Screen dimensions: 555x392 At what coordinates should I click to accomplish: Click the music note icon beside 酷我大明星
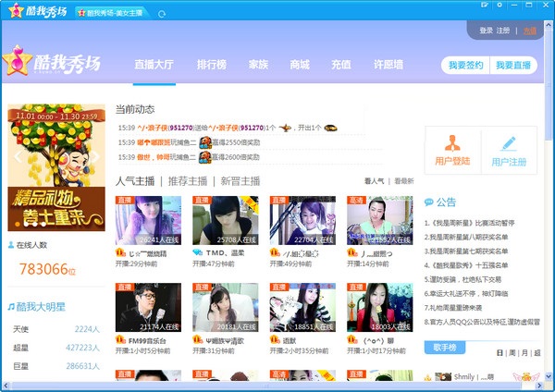pos(11,307)
